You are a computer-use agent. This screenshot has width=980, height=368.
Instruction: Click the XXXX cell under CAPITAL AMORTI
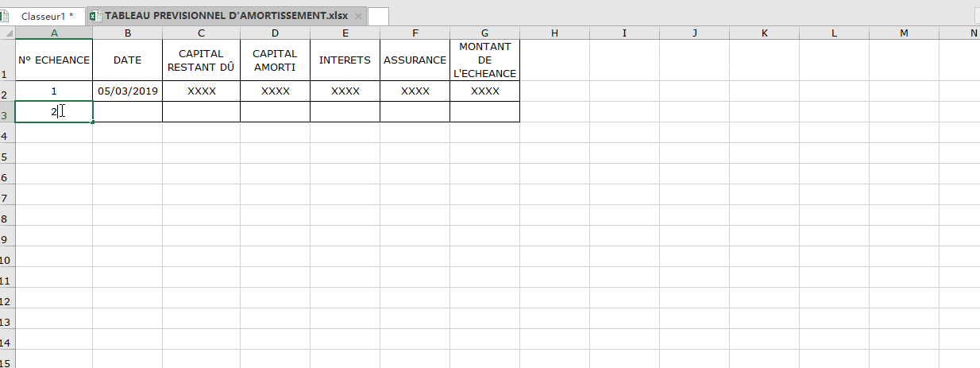coord(275,91)
